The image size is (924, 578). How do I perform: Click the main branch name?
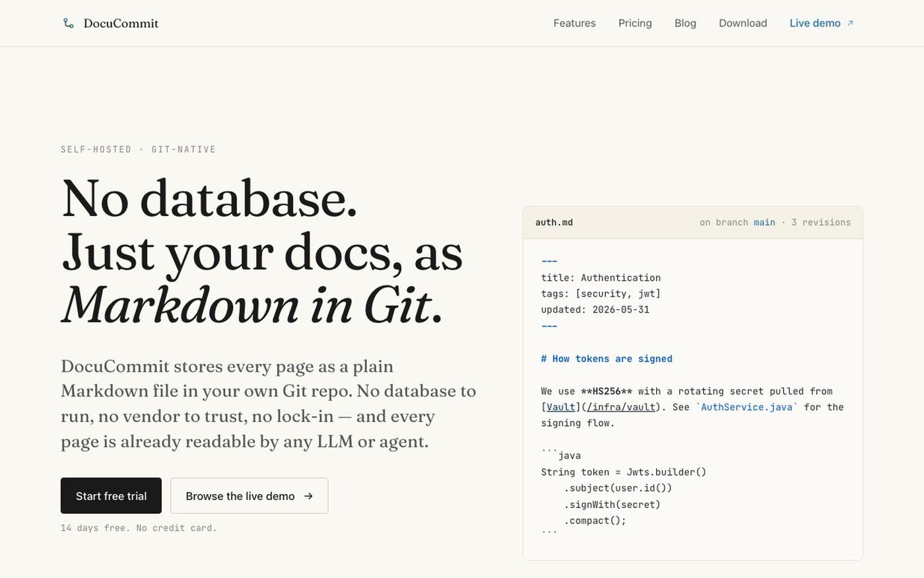(x=764, y=223)
